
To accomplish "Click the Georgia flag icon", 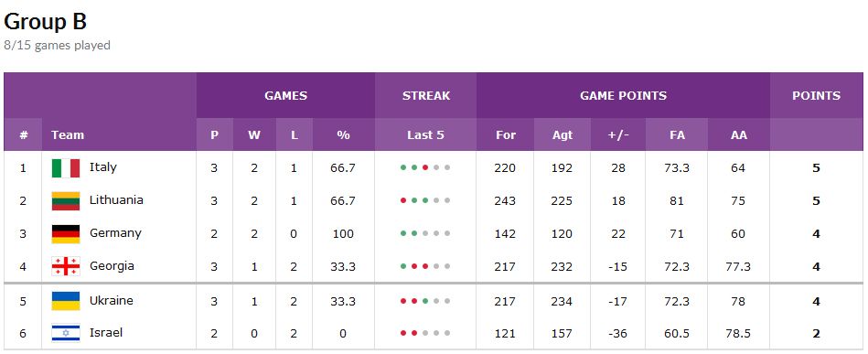I will click(66, 266).
